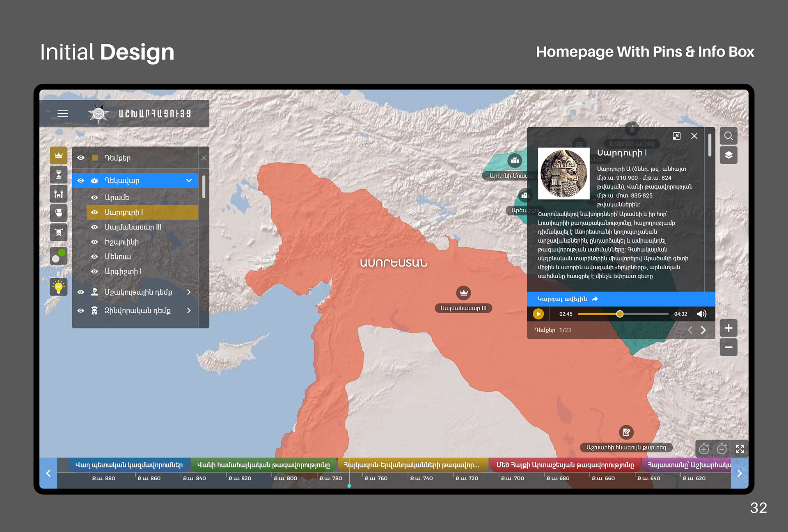Click the lightbulb hints icon
This screenshot has width=788, height=532.
click(x=59, y=287)
